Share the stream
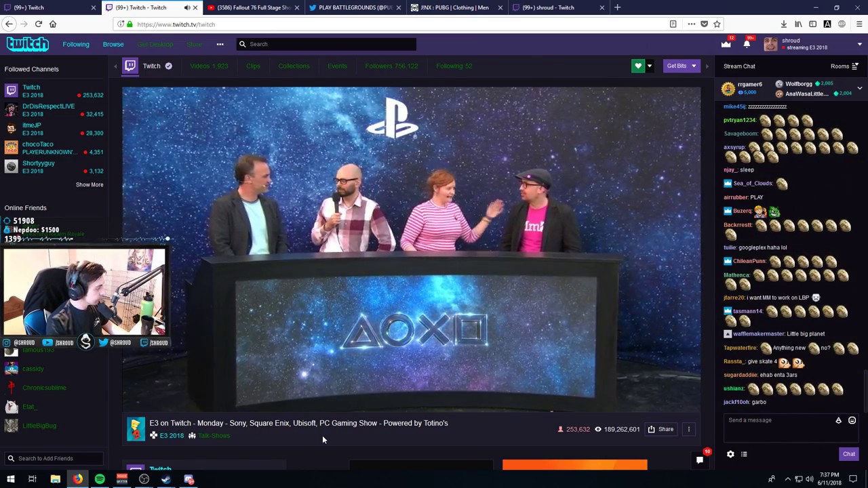This screenshot has height=488, width=868. pyautogui.click(x=660, y=429)
